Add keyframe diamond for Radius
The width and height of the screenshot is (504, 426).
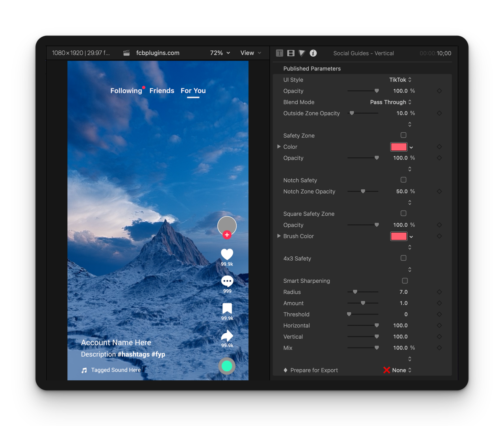click(439, 292)
